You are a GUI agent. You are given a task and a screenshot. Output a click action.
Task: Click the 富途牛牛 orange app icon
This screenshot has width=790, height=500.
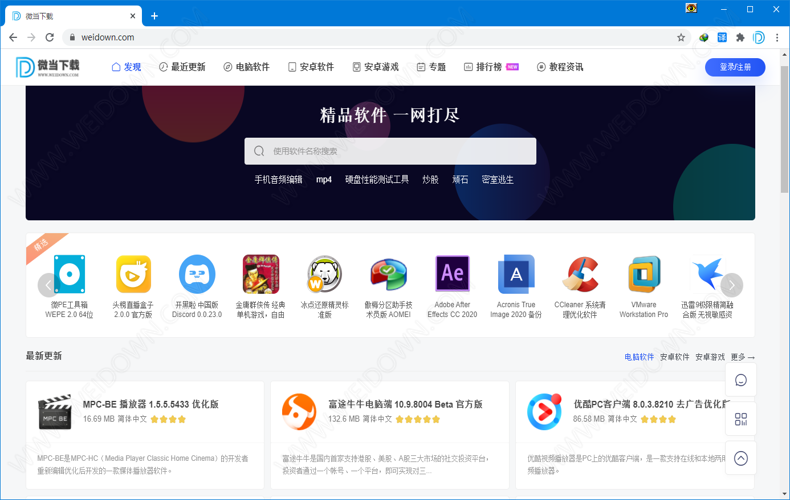(x=299, y=411)
